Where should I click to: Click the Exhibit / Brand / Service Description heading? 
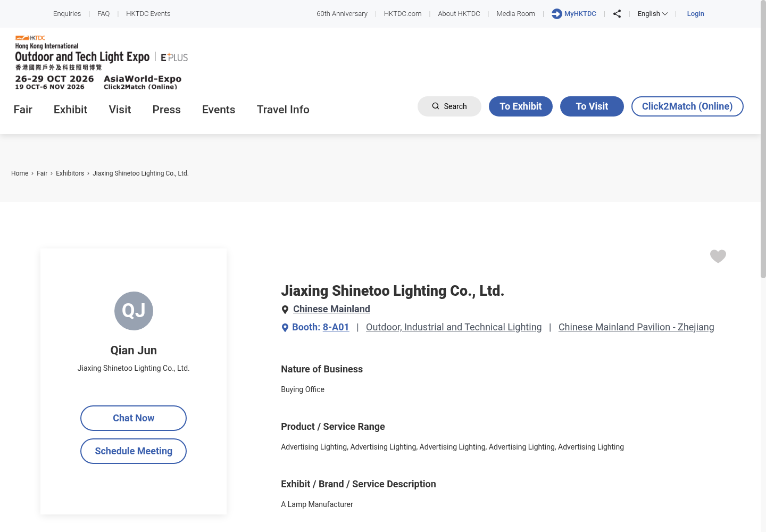point(359,484)
